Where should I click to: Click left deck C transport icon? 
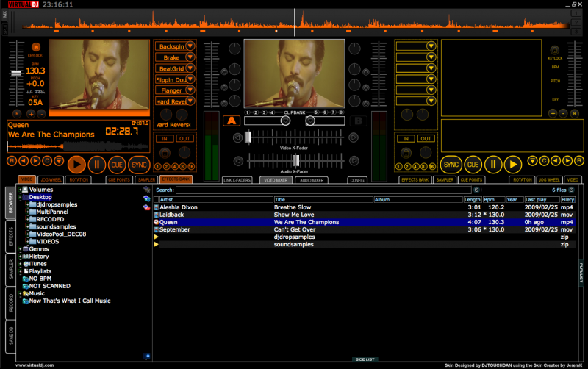tap(47, 161)
